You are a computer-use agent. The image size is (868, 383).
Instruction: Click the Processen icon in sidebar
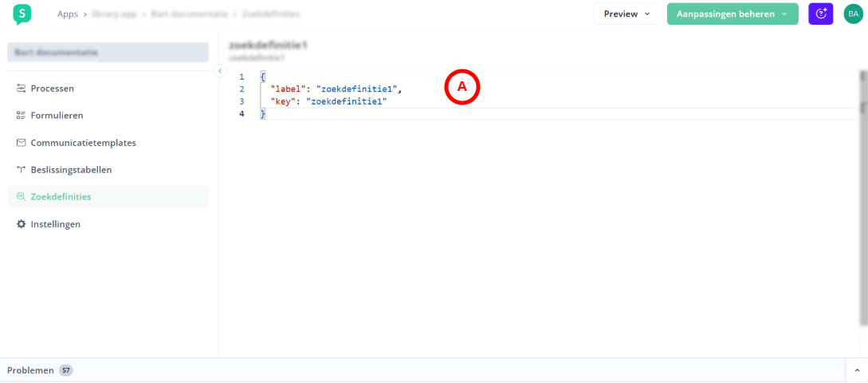22,89
